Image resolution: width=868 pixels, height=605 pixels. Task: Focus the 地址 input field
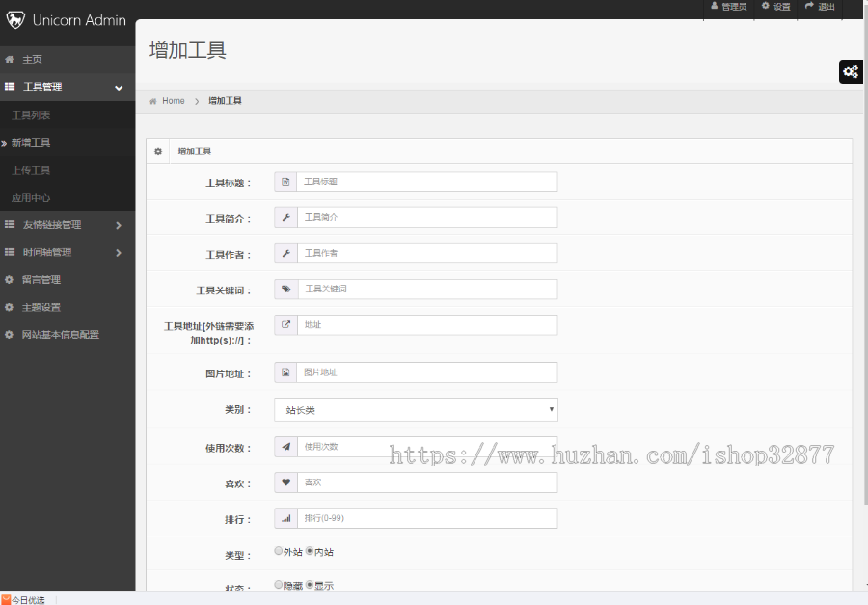pos(427,324)
